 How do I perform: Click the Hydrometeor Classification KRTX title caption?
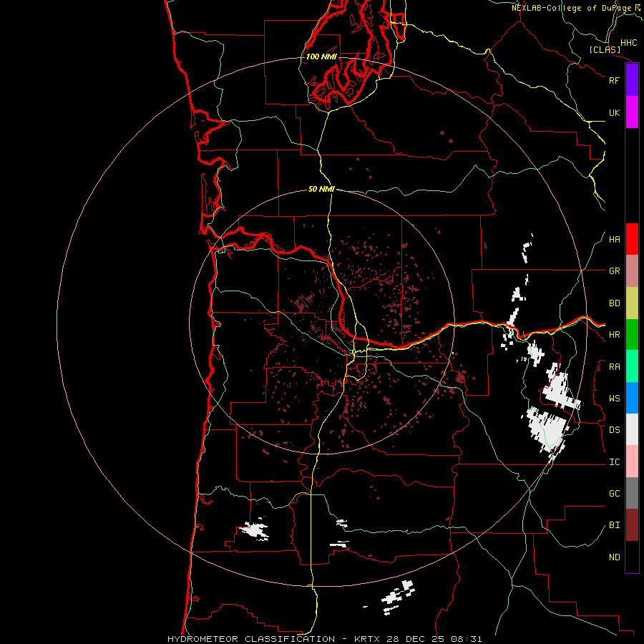pos(324,639)
